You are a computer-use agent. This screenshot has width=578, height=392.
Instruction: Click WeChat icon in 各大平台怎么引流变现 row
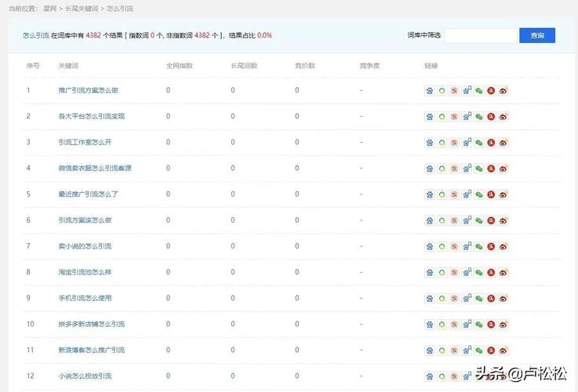[479, 117]
